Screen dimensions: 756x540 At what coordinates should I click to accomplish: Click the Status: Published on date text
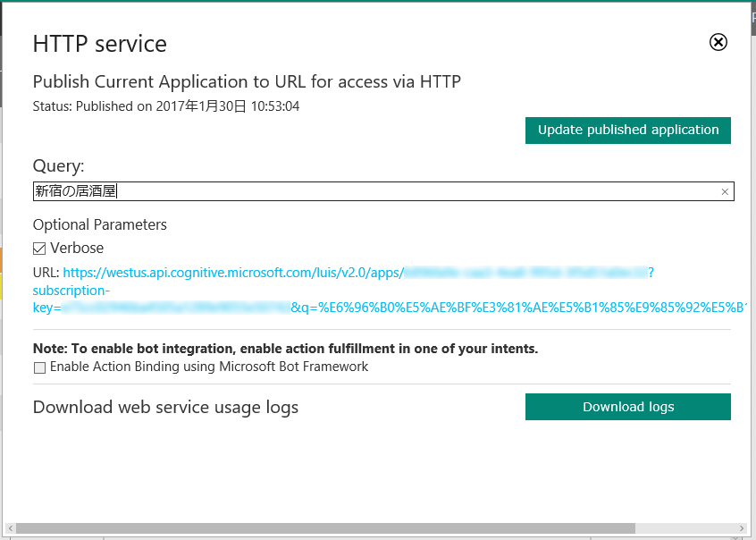[165, 106]
